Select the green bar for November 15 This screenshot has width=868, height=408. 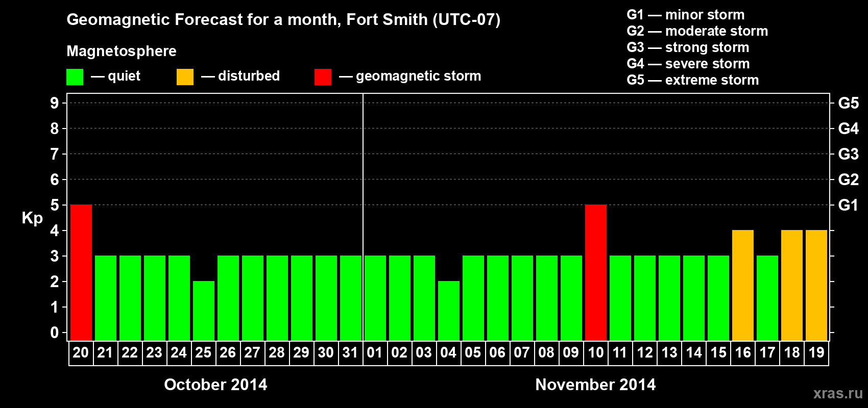(718, 298)
